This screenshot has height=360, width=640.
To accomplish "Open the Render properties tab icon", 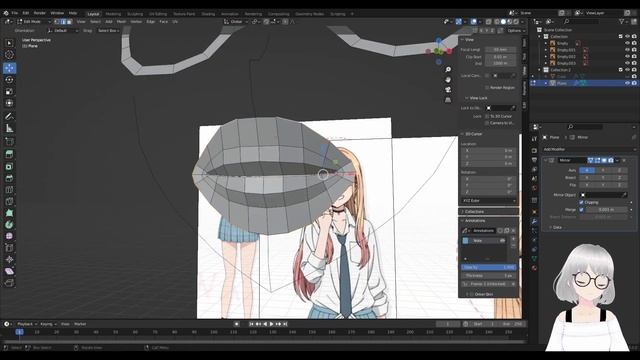I will tap(534, 150).
